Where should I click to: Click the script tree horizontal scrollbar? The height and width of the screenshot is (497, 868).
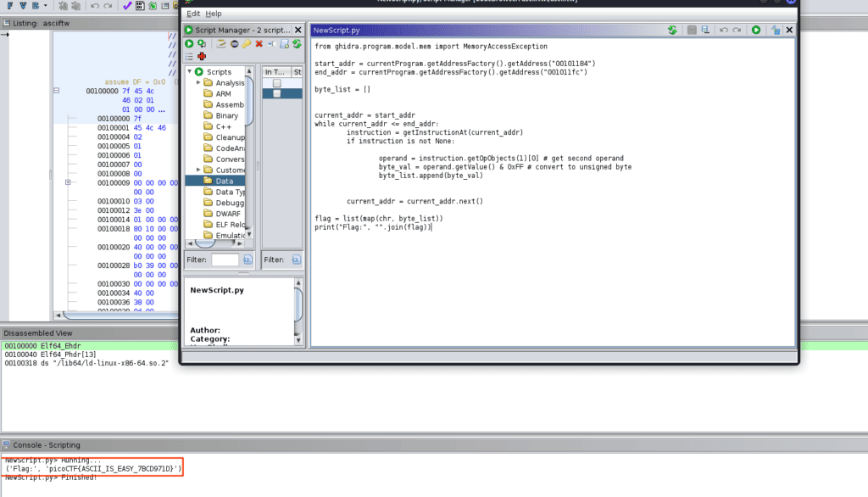(x=216, y=243)
